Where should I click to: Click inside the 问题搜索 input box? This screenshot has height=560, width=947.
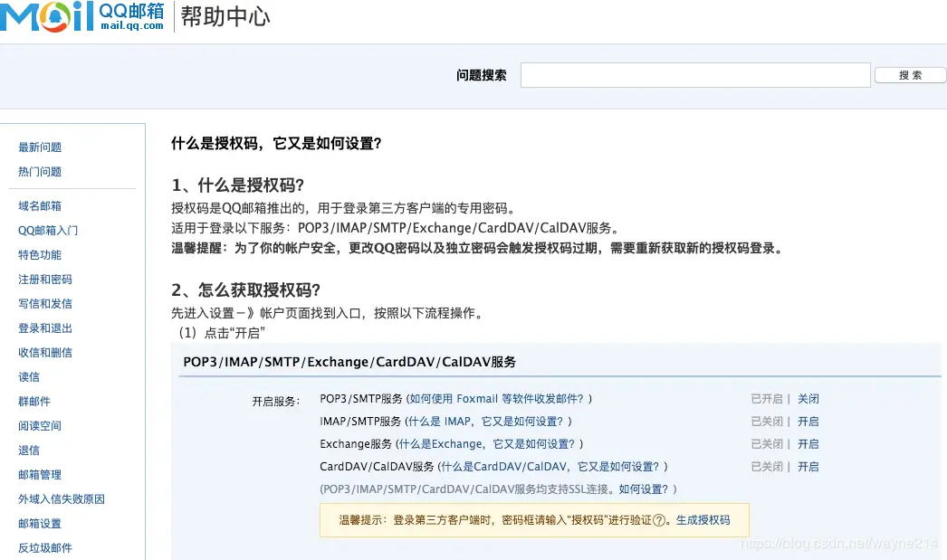(x=694, y=75)
